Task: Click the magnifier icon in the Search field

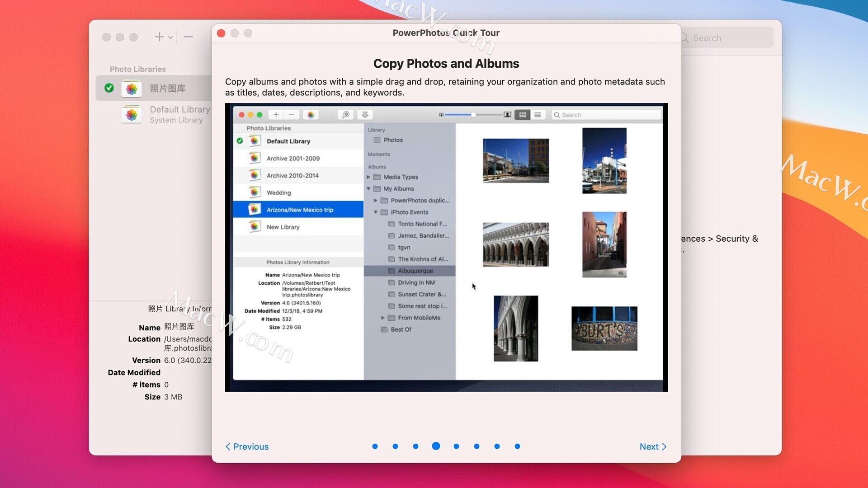Action: pyautogui.click(x=685, y=38)
